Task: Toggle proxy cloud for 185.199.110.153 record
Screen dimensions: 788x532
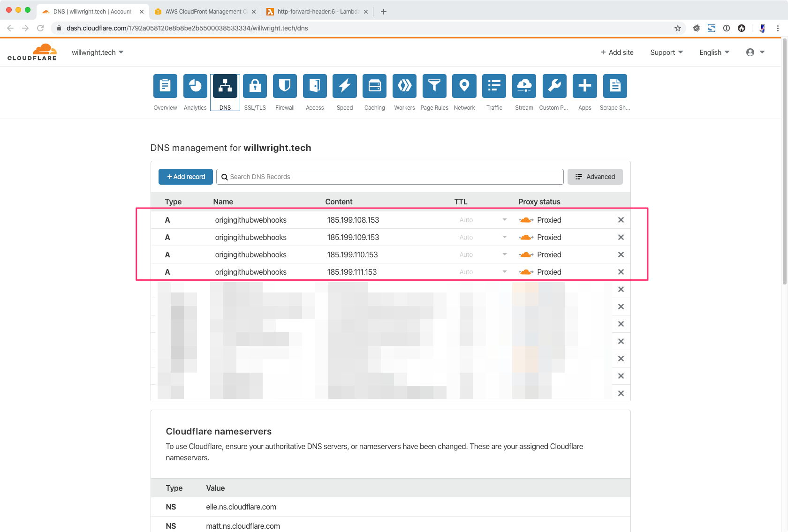Action: point(526,255)
